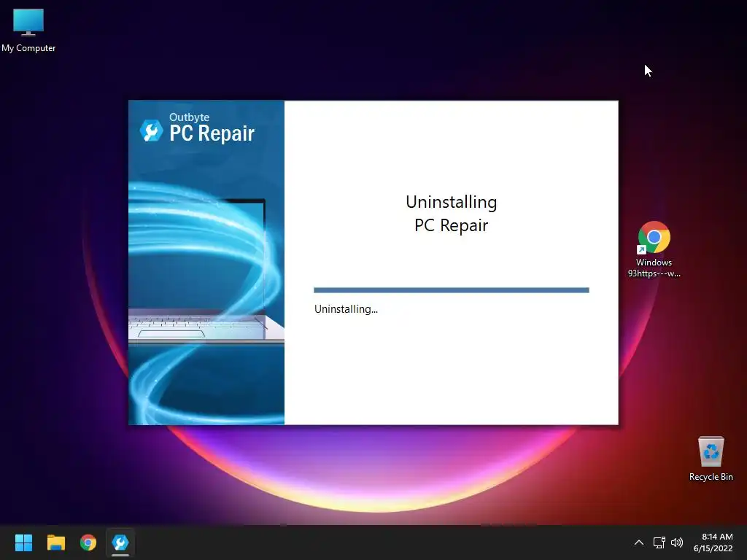The width and height of the screenshot is (747, 560).
Task: Select the Outbyte PC Repair taskbar icon
Action: pos(120,542)
